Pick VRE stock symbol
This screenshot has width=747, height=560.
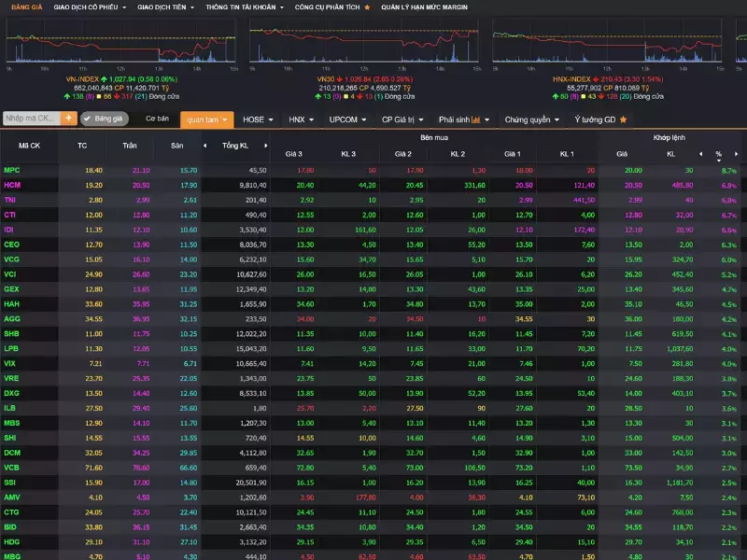[x=11, y=378]
